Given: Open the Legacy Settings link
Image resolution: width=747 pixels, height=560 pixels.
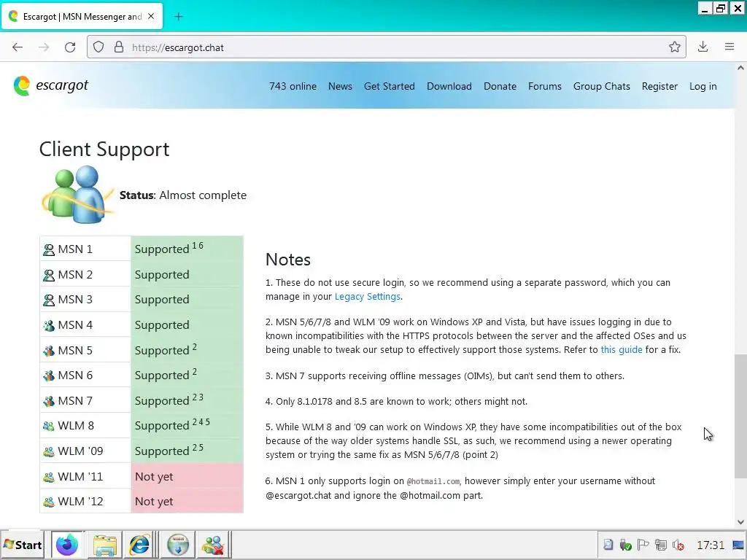Looking at the screenshot, I should [368, 297].
